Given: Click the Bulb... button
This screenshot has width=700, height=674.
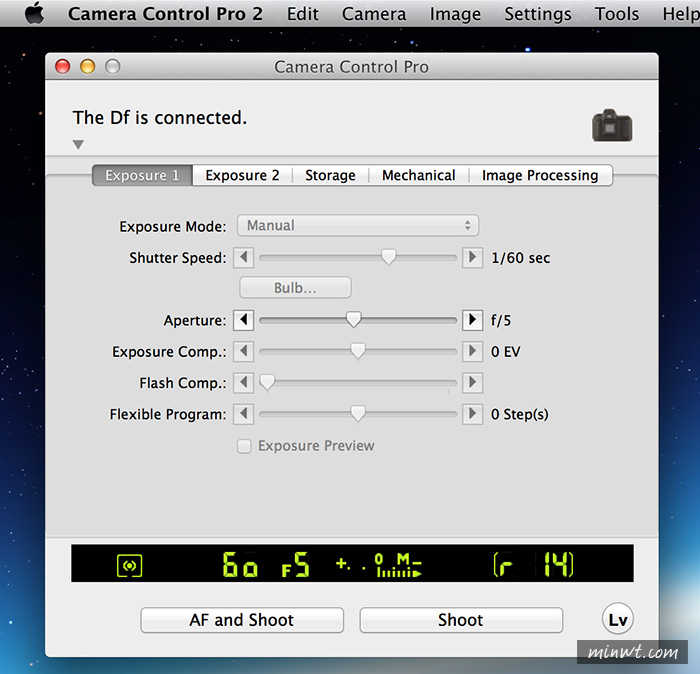Looking at the screenshot, I should pos(296,287).
